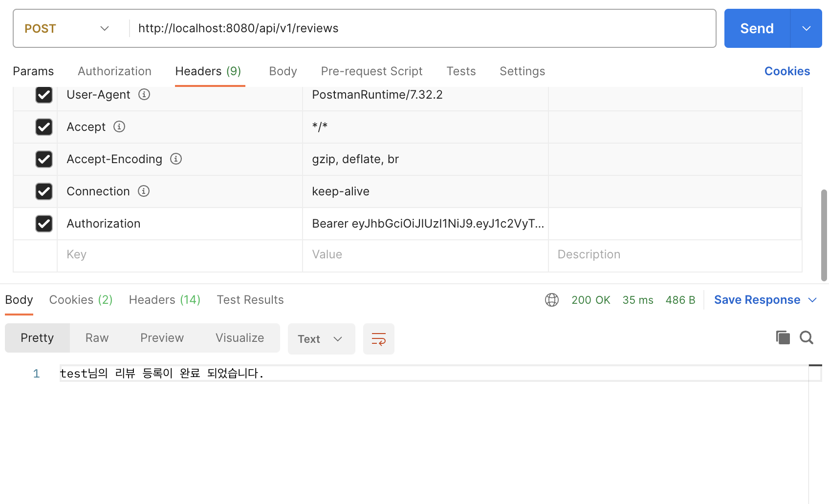Open the Text format dropdown
829x504 pixels.
[x=321, y=339]
